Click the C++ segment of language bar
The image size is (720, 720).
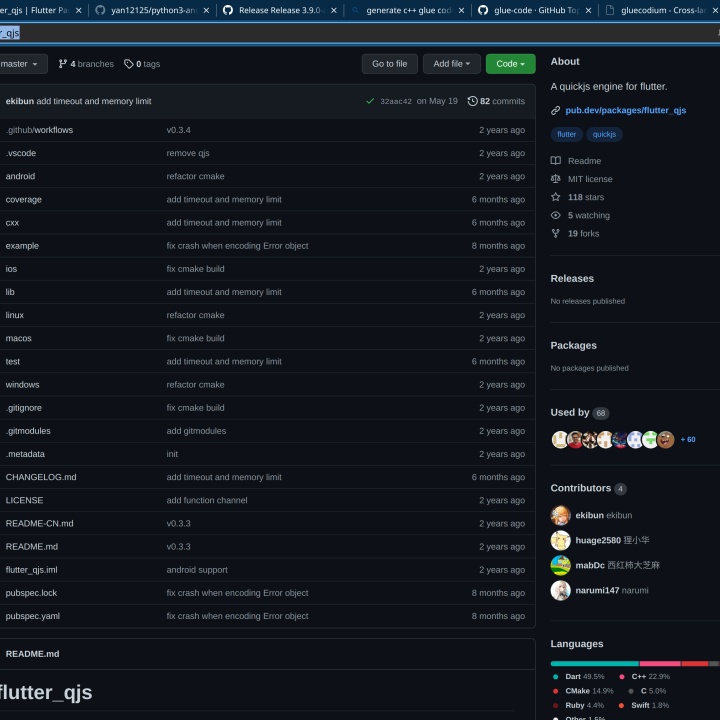pos(660,664)
